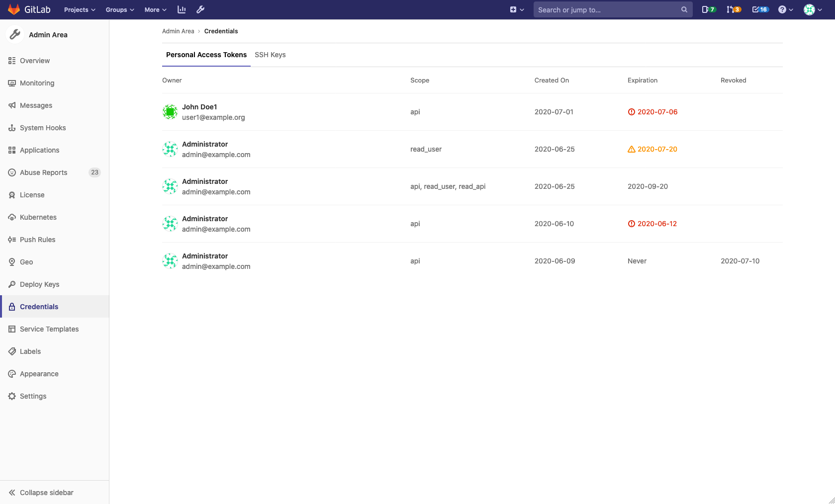Click the admin wrench icon in top bar
Screen dimensions: 835x504
200,9
